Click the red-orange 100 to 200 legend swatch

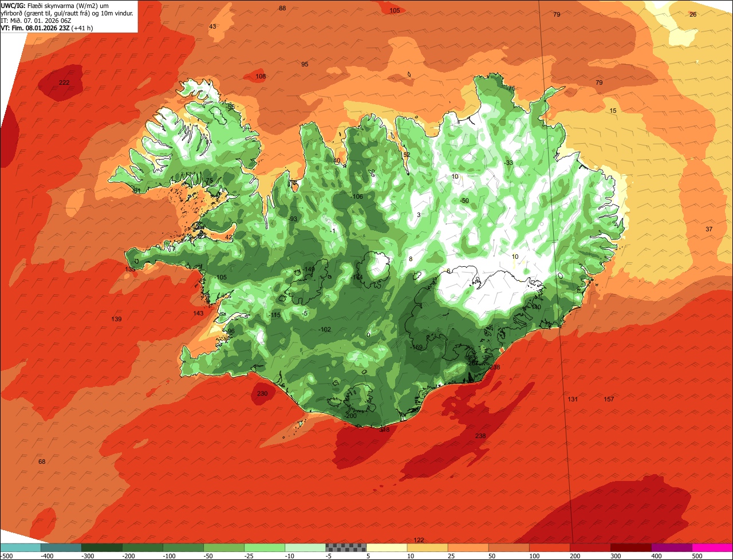(549, 547)
